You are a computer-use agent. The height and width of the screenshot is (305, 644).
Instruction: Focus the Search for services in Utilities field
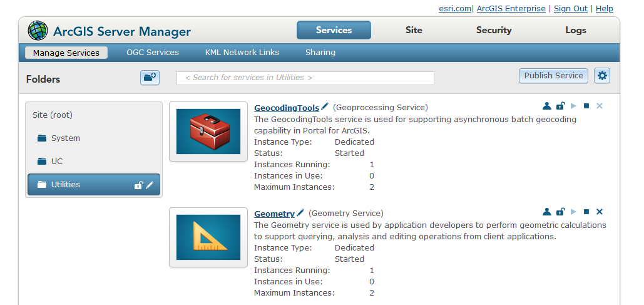tap(305, 78)
